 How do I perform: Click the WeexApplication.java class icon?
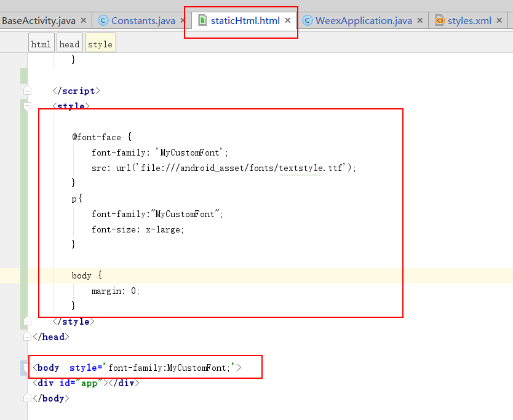[307, 21]
